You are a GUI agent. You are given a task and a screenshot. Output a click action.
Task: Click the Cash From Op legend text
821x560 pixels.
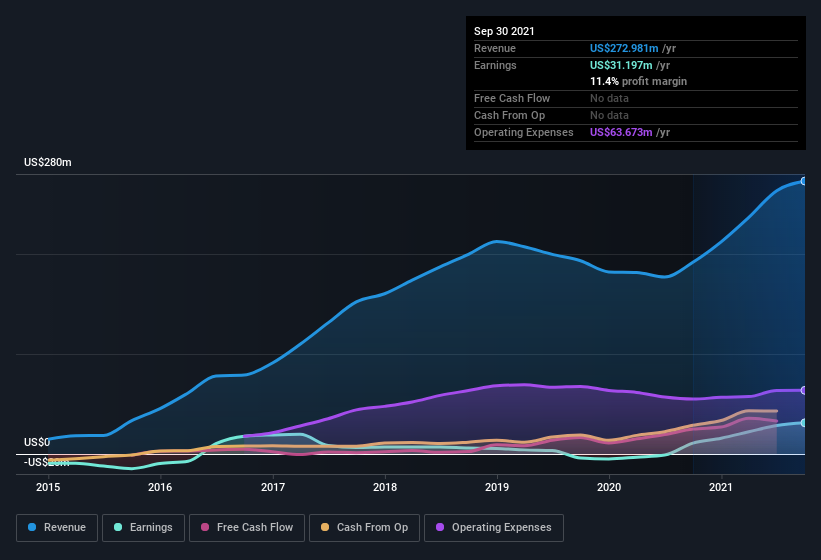(372, 527)
